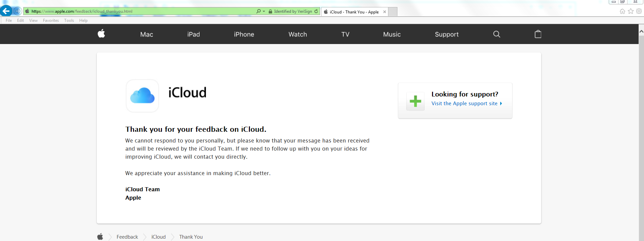Click the green plus support icon
644x241 pixels.
pos(416,101)
